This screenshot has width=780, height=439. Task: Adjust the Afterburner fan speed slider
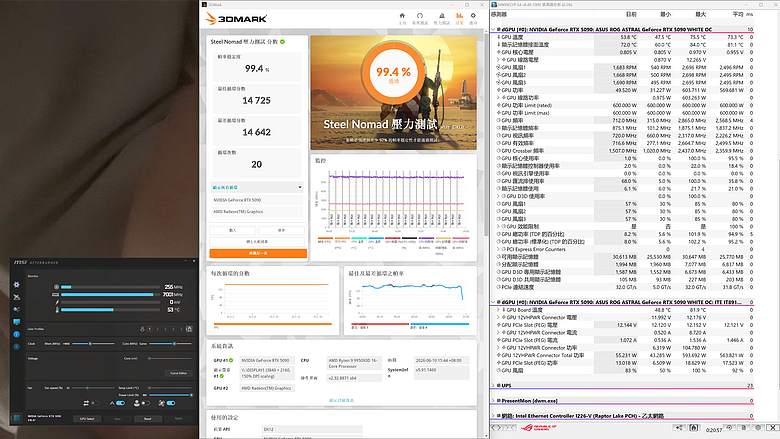94,388
